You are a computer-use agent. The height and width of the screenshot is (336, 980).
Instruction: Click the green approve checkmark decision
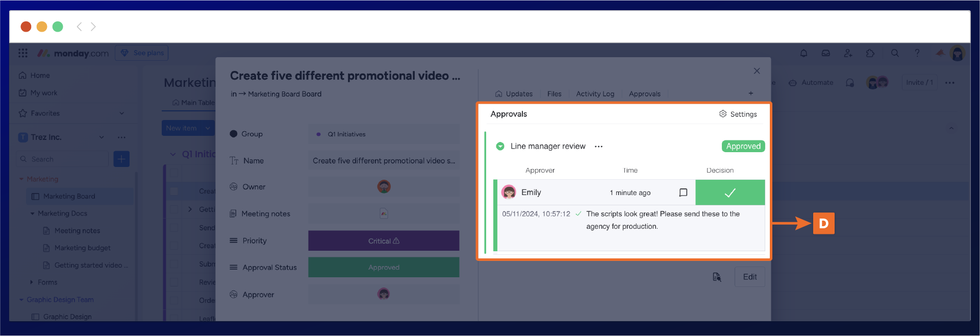pyautogui.click(x=730, y=193)
